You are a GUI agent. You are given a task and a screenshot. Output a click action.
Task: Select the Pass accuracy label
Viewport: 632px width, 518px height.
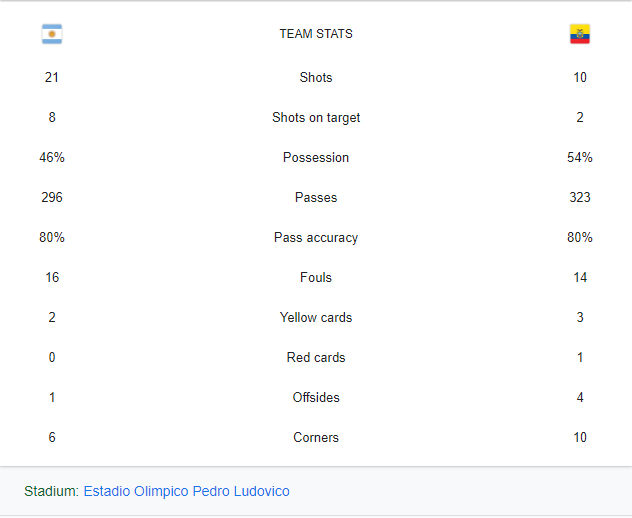click(316, 237)
